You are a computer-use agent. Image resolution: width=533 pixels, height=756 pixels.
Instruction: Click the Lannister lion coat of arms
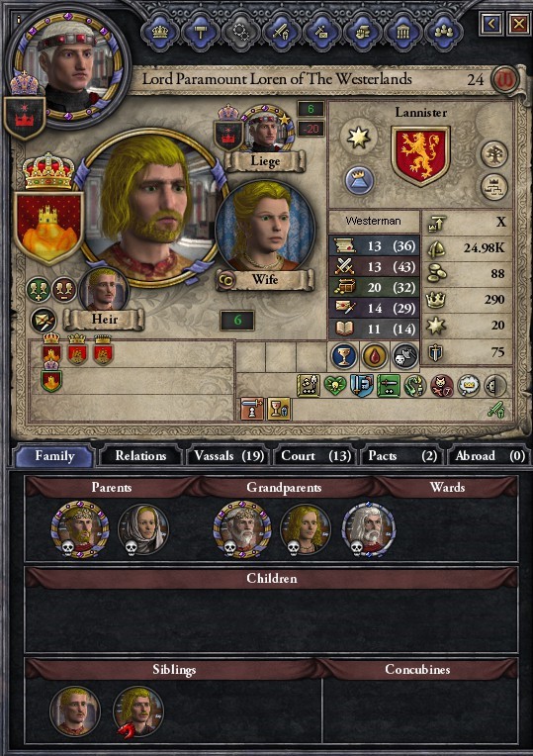(x=420, y=155)
